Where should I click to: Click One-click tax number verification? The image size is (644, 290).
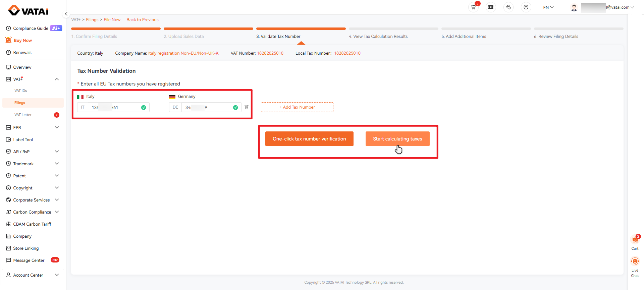coord(309,139)
